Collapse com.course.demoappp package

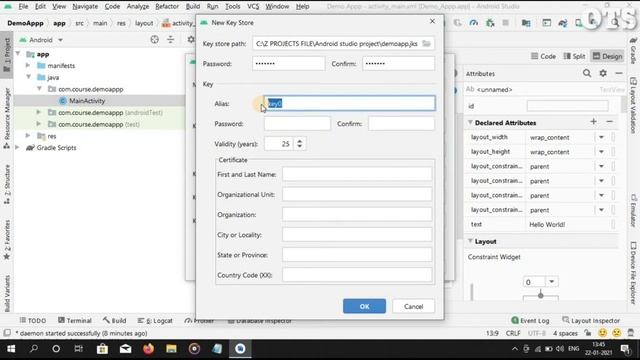point(39,89)
